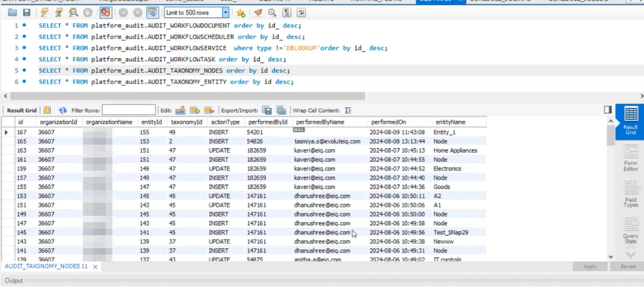Screen dimensions: 644x287
Task: Import records from file icon
Action: (282, 110)
